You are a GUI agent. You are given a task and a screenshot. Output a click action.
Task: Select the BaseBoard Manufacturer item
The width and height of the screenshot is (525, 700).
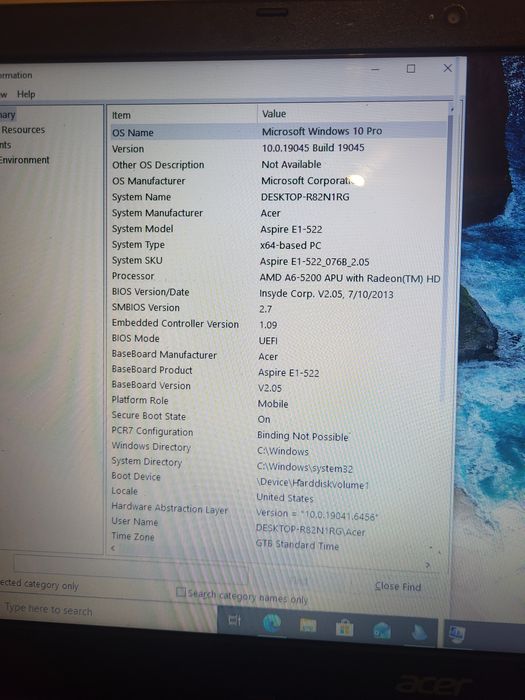coord(164,355)
